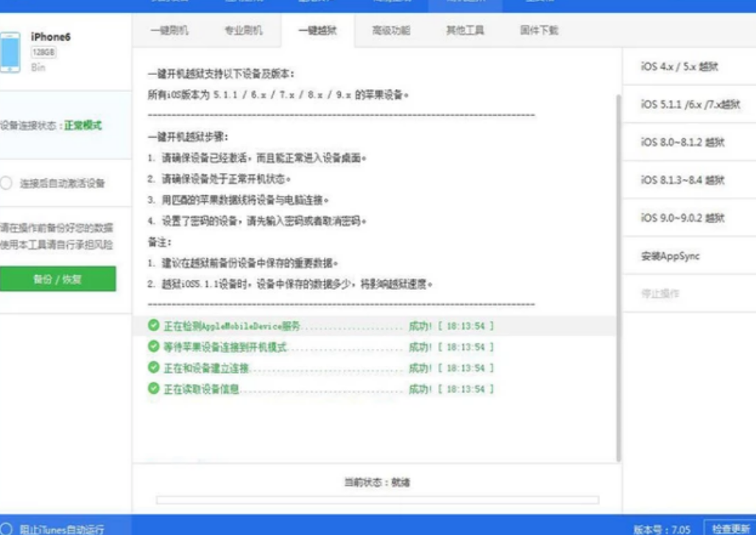Click the jailbreak progress bar

tap(377, 500)
